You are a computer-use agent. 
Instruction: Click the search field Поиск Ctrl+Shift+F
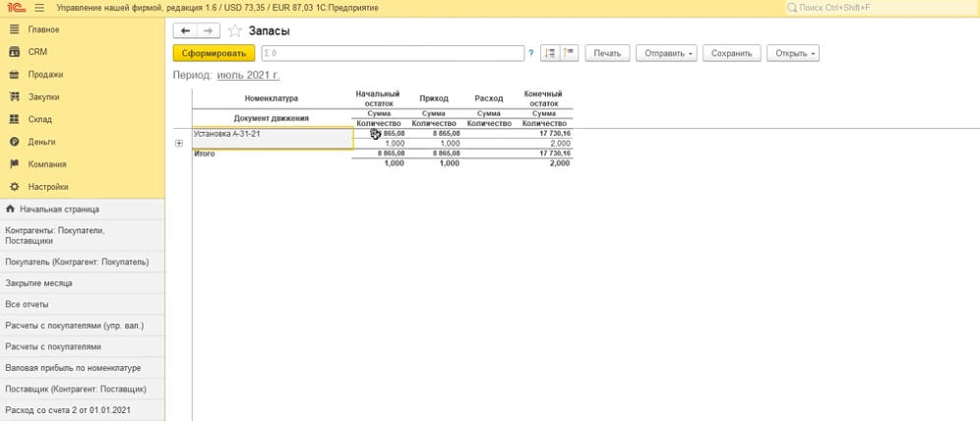coord(882,8)
